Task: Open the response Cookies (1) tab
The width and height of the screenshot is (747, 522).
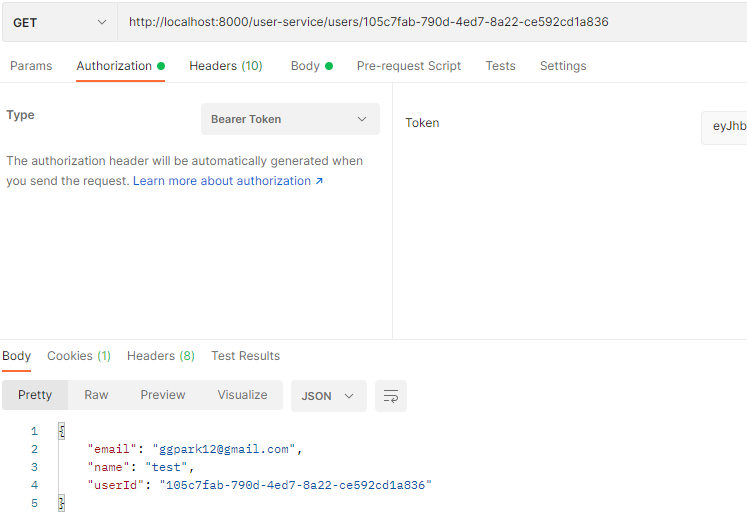Action: 79,356
